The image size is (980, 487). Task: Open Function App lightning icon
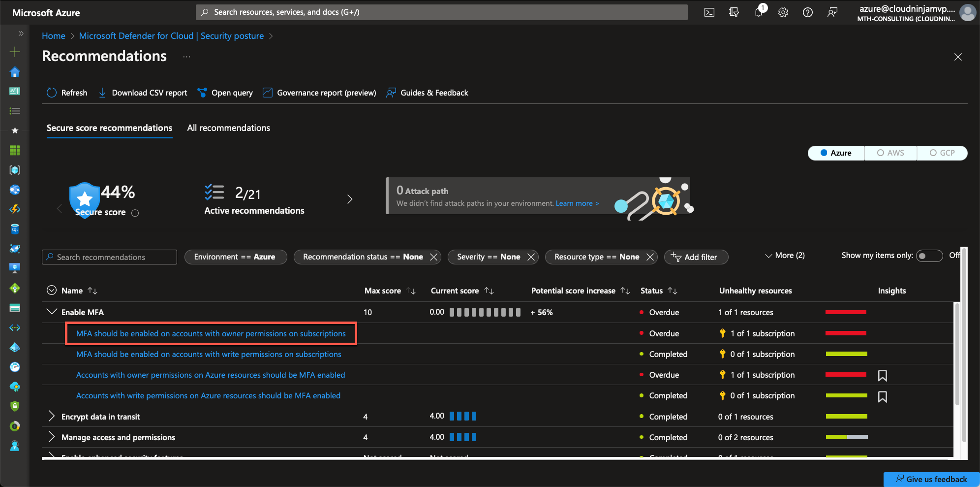click(x=15, y=209)
